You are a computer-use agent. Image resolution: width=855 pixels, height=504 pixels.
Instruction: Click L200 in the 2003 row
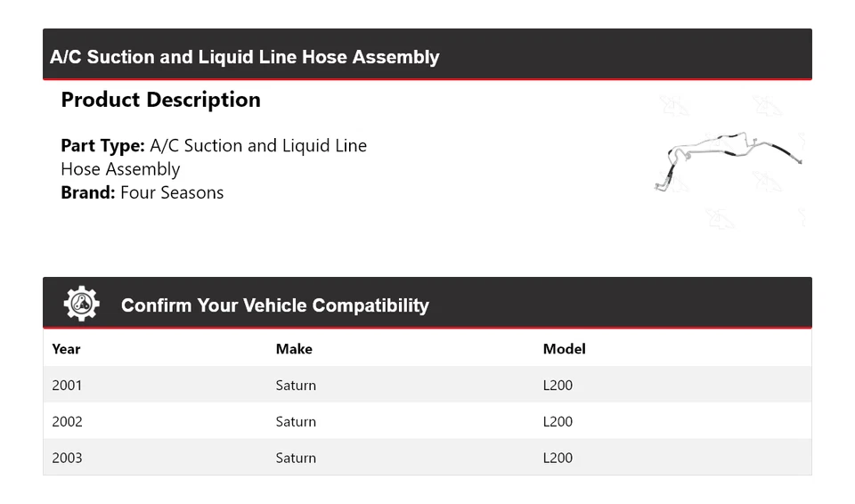click(558, 458)
